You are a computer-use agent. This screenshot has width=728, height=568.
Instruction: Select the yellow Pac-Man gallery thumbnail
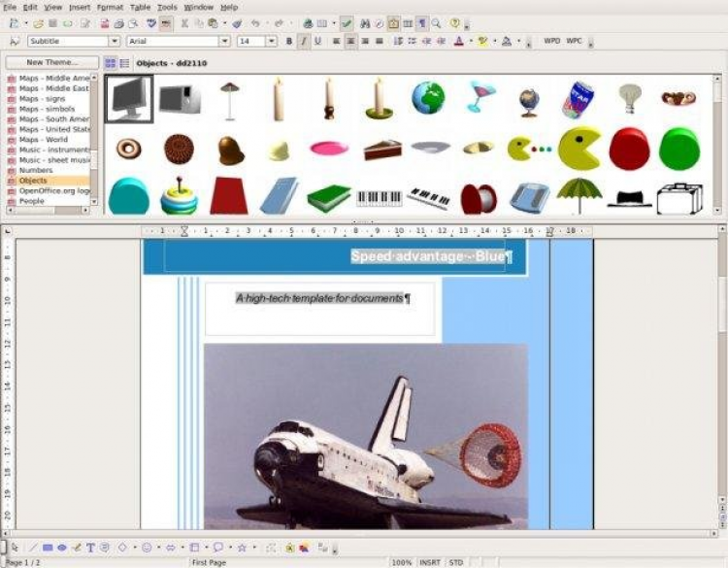tap(579, 149)
